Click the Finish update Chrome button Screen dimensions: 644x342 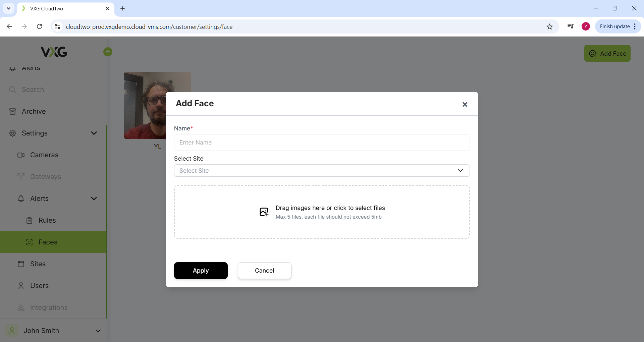614,26
